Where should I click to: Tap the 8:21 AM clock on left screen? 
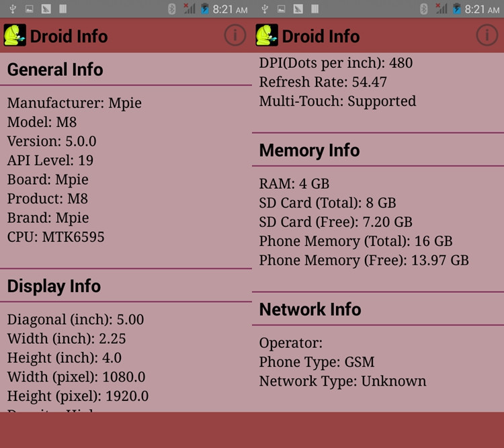coord(230,9)
